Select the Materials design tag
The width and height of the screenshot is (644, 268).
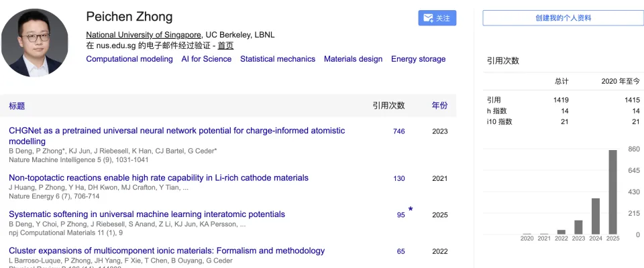click(353, 59)
